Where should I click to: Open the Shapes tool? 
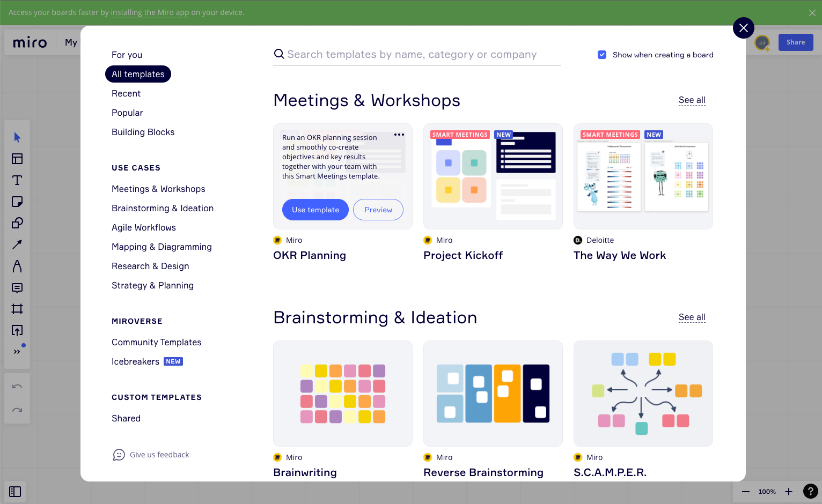[17, 223]
